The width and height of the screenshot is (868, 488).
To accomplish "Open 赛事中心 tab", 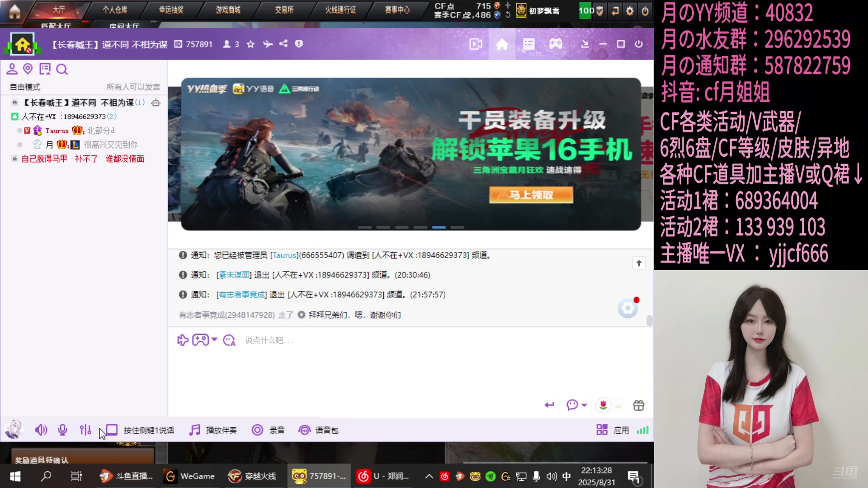I will click(397, 10).
